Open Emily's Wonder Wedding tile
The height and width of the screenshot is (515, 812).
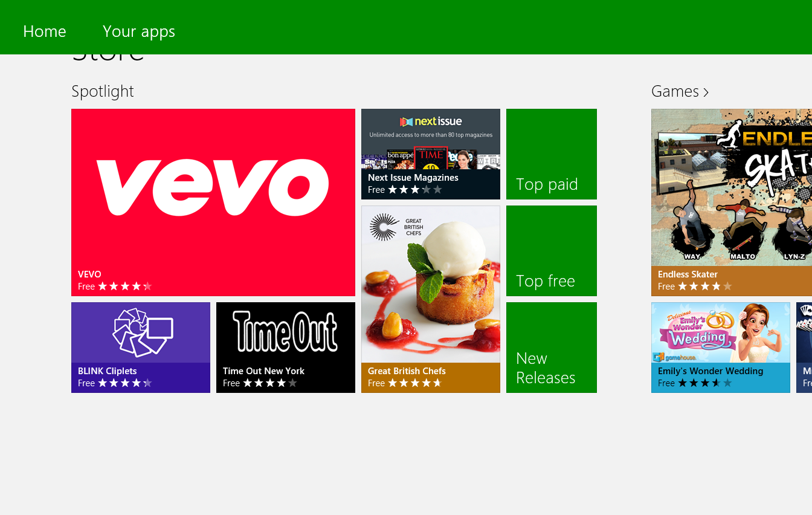pos(720,347)
